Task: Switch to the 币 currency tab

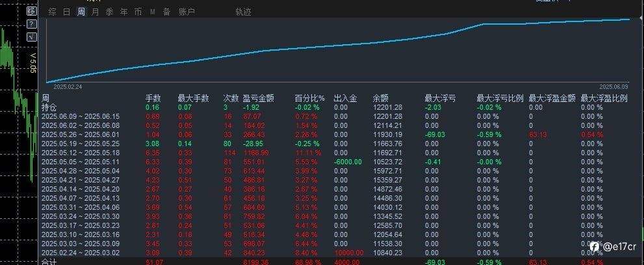Action: pyautogui.click(x=138, y=12)
